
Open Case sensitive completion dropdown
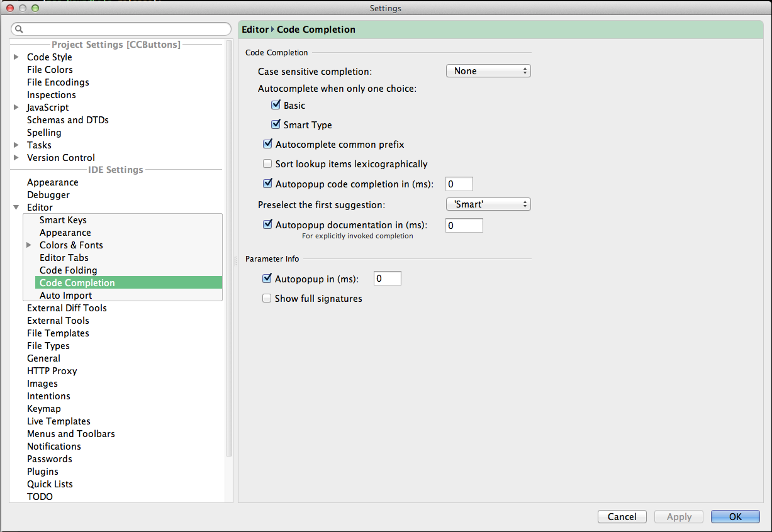coord(488,71)
